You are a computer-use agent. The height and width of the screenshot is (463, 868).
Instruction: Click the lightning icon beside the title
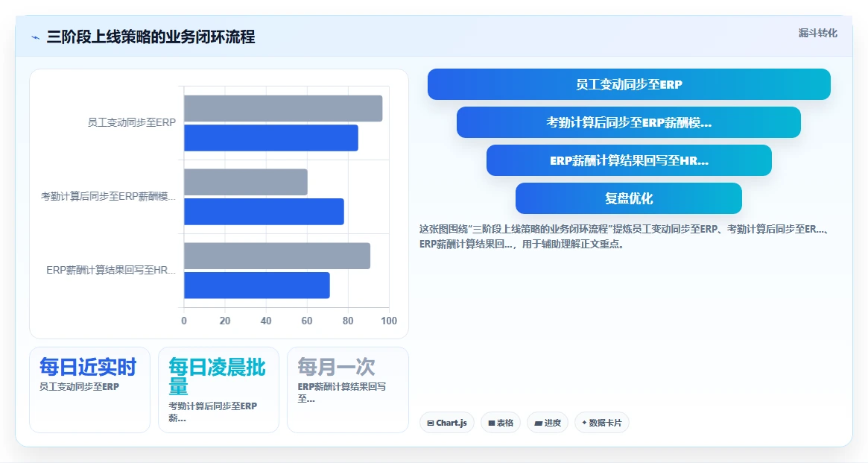pyautogui.click(x=36, y=38)
